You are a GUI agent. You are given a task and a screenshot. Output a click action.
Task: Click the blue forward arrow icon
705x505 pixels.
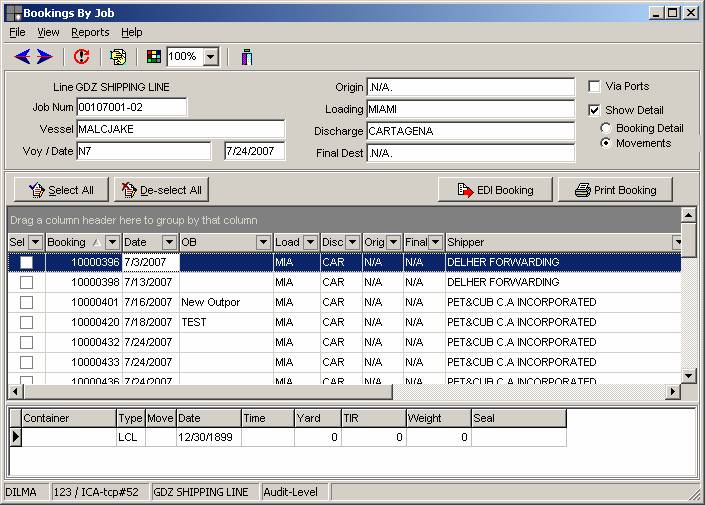click(45, 57)
